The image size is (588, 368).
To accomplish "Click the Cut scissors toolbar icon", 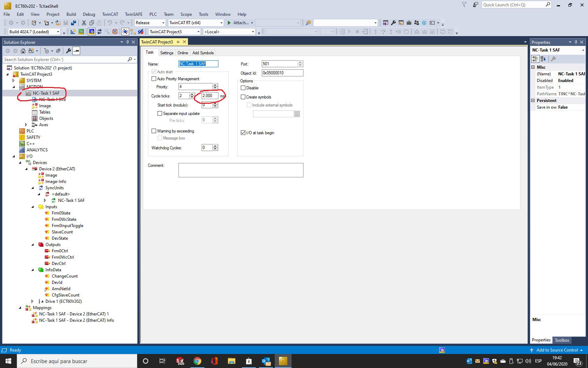I will coord(84,23).
